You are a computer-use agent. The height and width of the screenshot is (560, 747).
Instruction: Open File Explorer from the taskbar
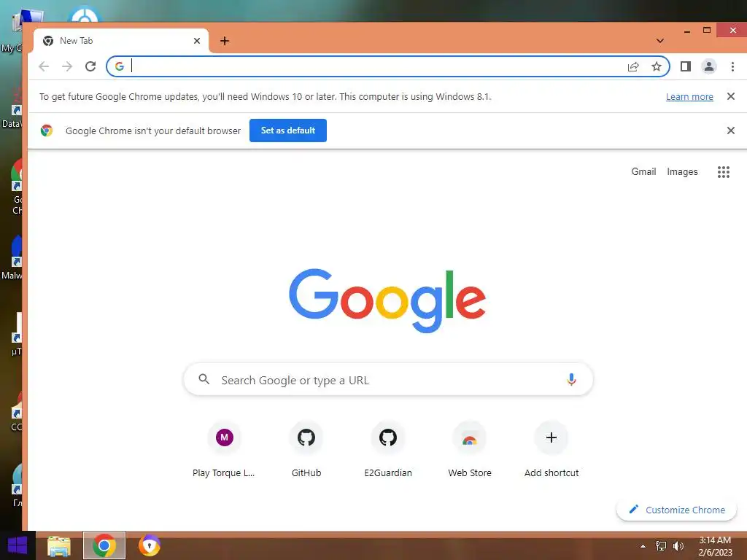(59, 545)
